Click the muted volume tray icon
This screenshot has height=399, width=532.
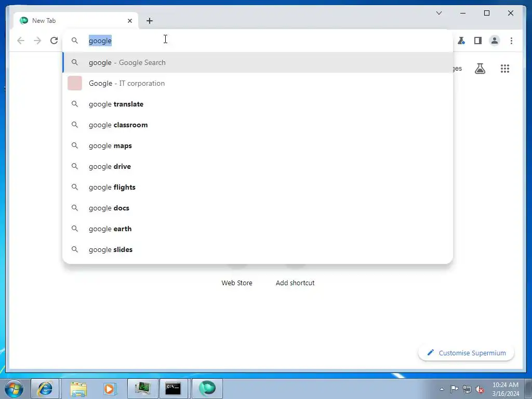(x=480, y=389)
